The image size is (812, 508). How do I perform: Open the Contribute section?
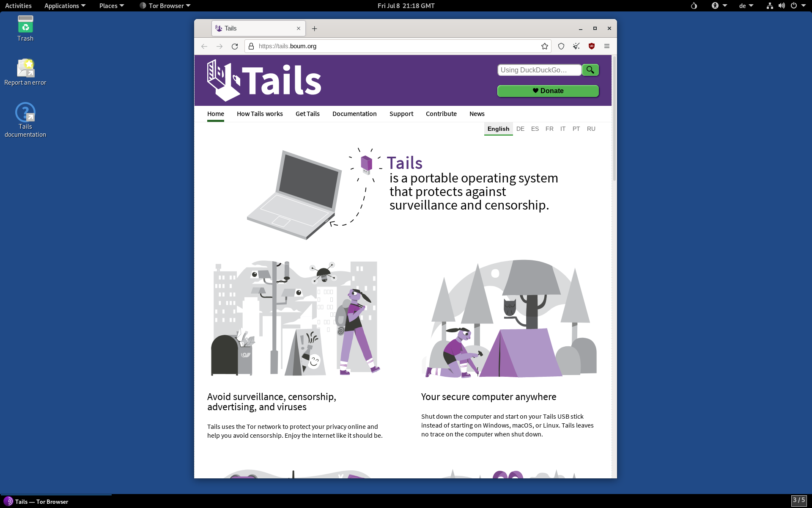pos(441,114)
